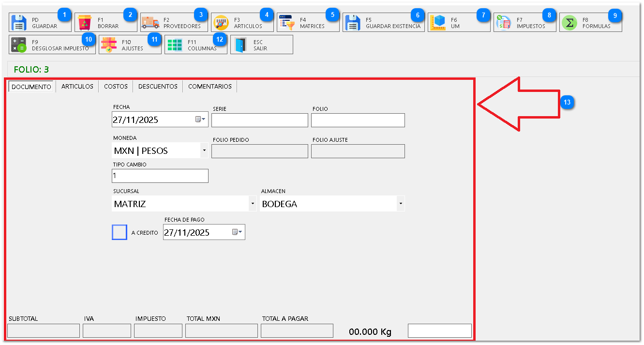
Task: Click the Guardar floppy disk icon
Action: click(x=19, y=23)
